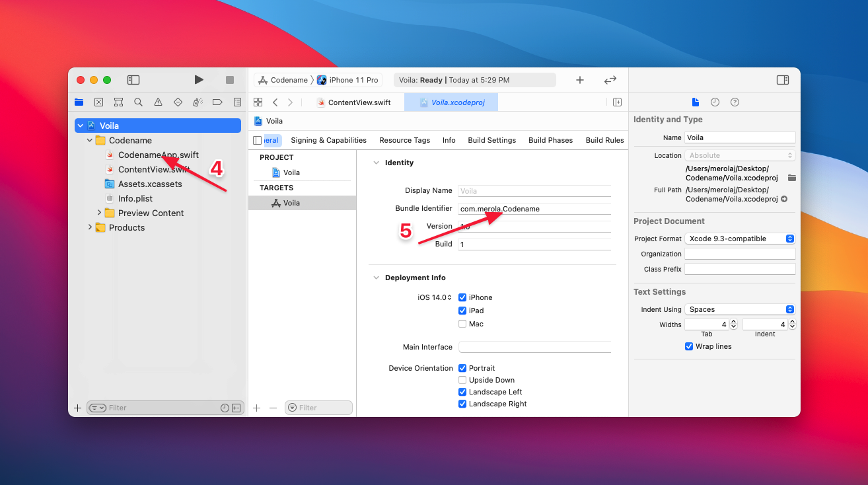This screenshot has height=485, width=868.
Task: Open the related items grid menu
Action: 258,102
